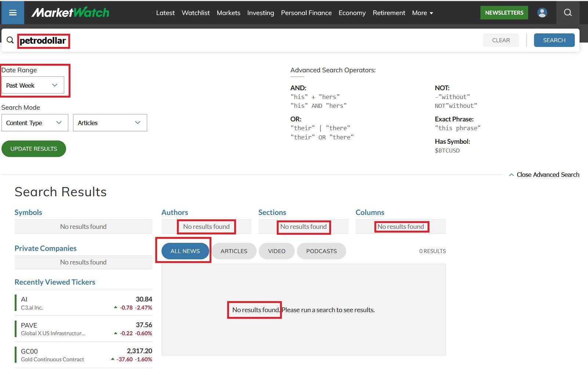Switch to the PODCASTS tab
The height and width of the screenshot is (369, 588).
(321, 251)
